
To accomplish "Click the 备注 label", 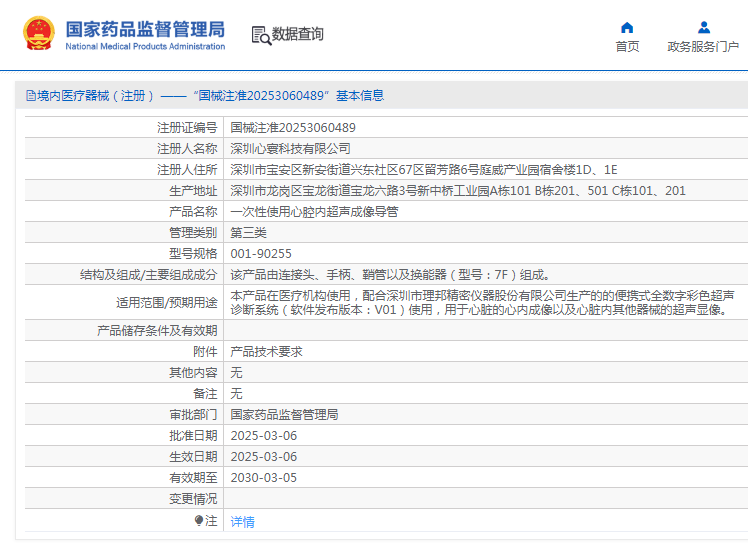I will click(205, 393).
